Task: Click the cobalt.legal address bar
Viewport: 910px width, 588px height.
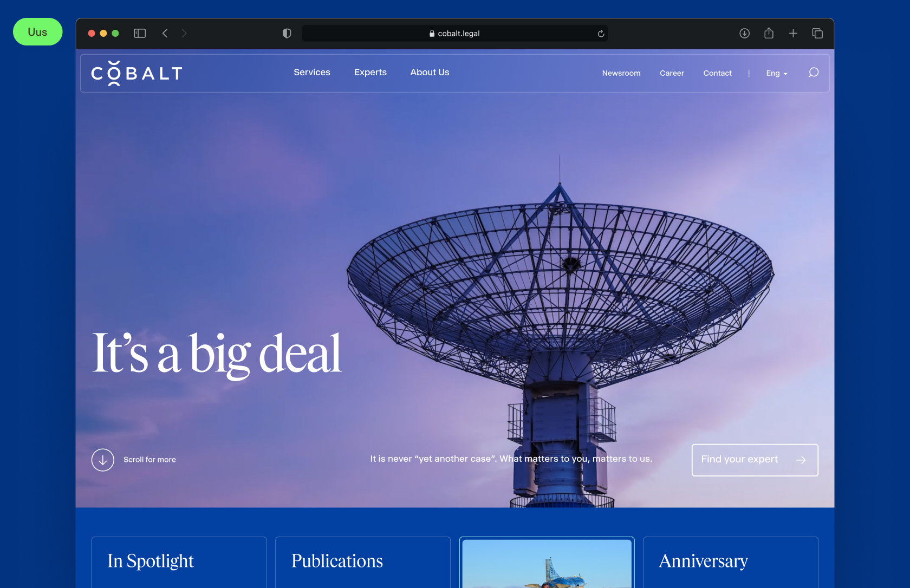Action: pos(455,34)
